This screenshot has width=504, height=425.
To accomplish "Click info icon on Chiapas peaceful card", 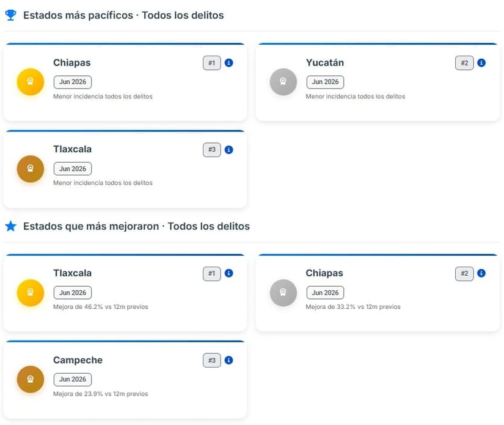I will click(228, 63).
